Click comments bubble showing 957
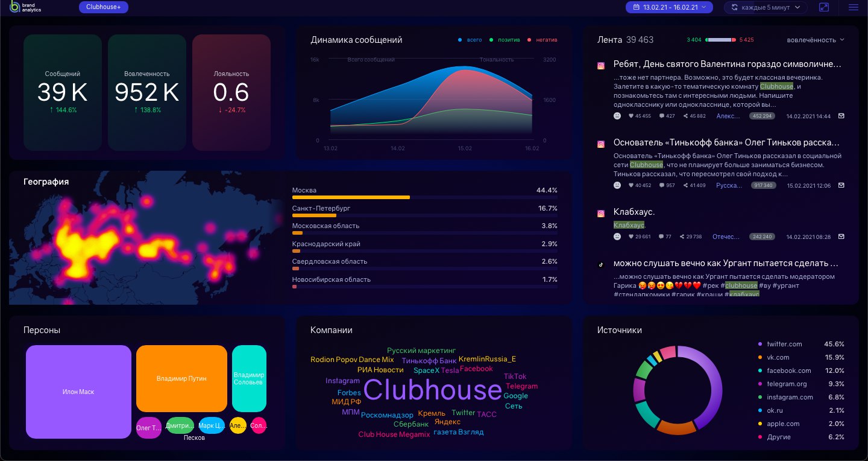 (x=662, y=185)
